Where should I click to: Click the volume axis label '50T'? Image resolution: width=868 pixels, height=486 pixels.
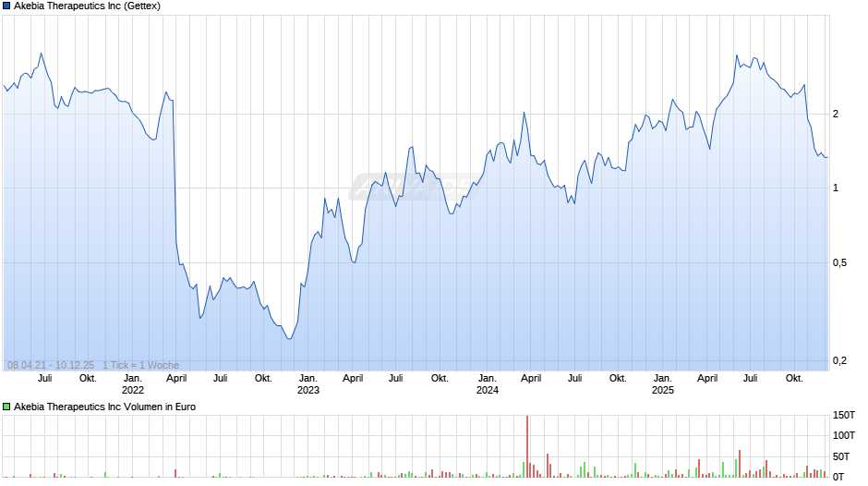point(841,456)
